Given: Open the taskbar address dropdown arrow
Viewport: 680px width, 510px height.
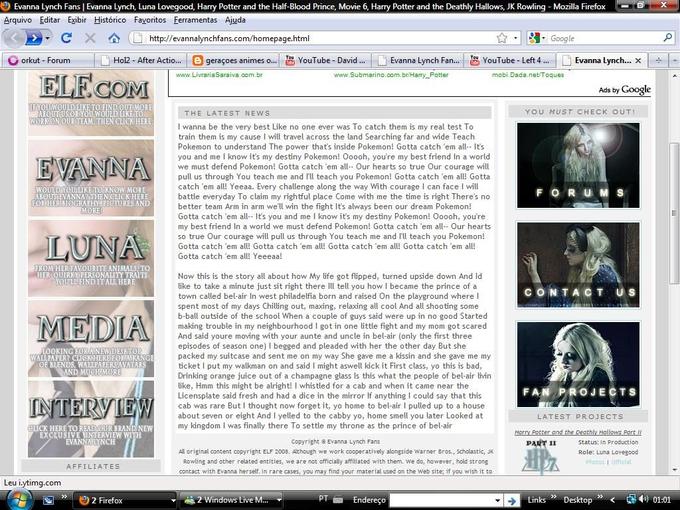Looking at the screenshot, I should 498,500.
